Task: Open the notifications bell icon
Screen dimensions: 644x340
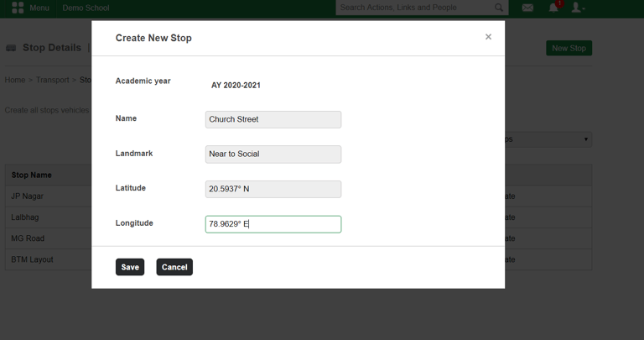Action: [x=553, y=8]
